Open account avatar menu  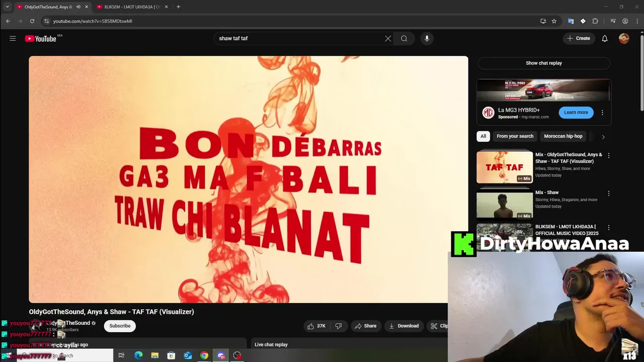coord(624,38)
